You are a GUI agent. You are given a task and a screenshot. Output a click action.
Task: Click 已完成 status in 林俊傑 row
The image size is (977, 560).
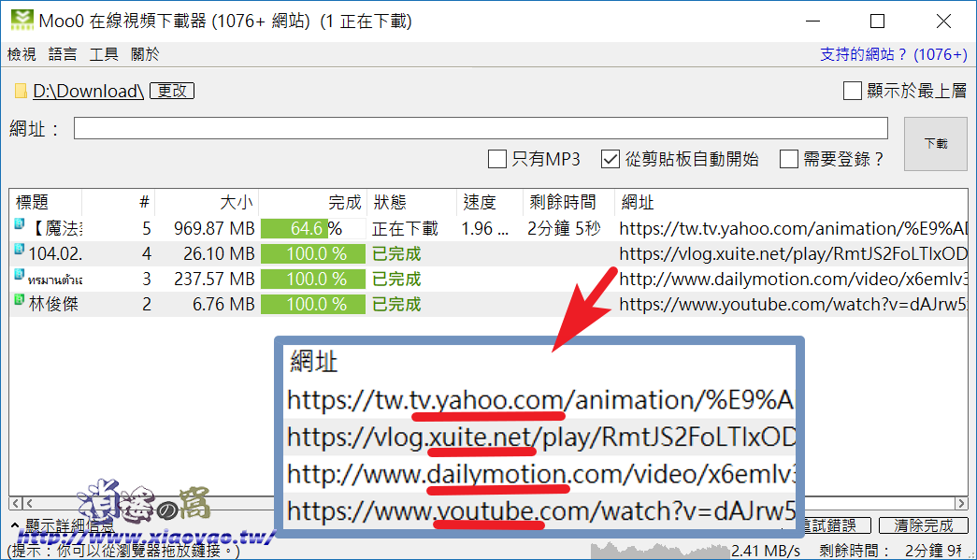click(396, 304)
